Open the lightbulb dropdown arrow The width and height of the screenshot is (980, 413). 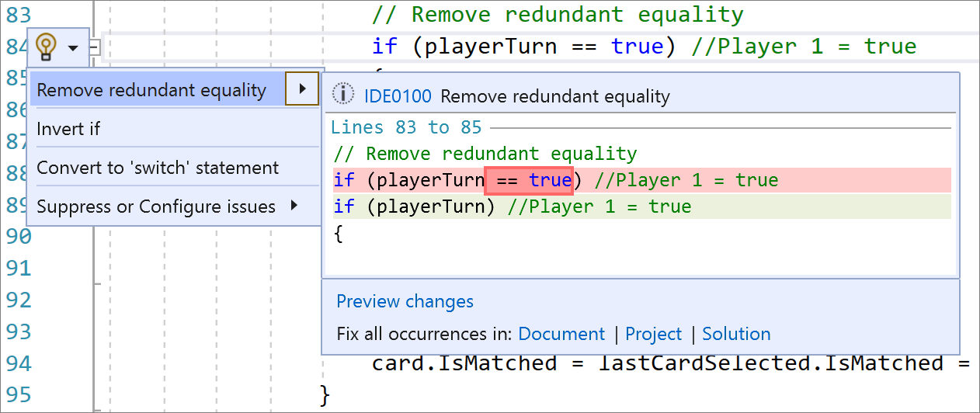pos(73,48)
